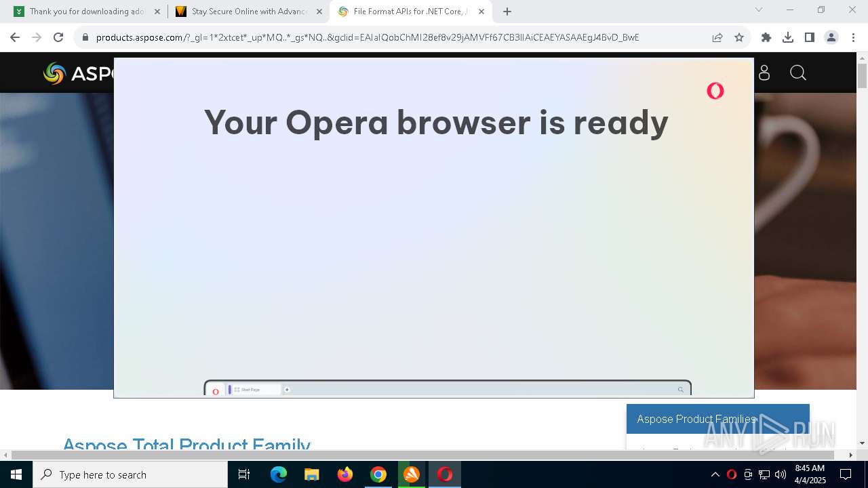Open Task View on taskbar
The image size is (868, 488).
point(244,474)
